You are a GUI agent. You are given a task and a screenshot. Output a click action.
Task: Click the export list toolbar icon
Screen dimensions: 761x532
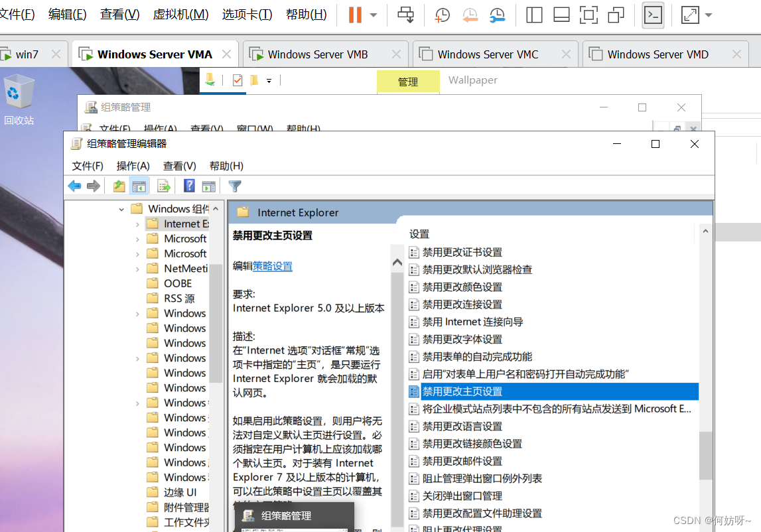[x=164, y=186]
